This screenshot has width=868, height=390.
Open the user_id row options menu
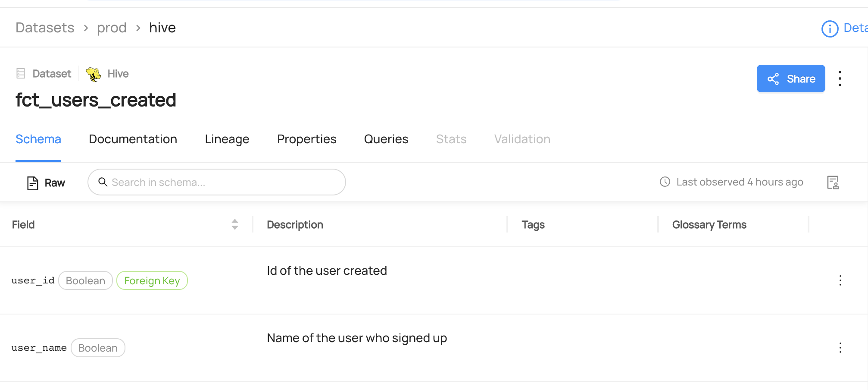pos(840,280)
